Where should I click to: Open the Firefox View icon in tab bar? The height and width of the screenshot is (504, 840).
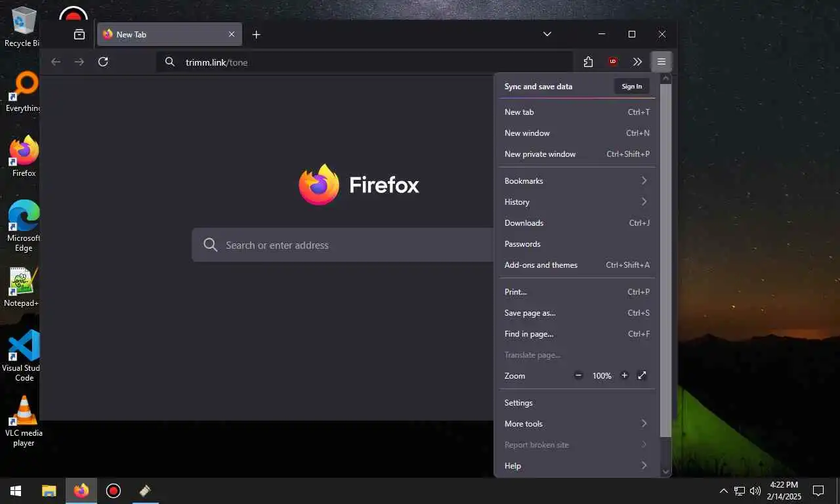coord(79,34)
